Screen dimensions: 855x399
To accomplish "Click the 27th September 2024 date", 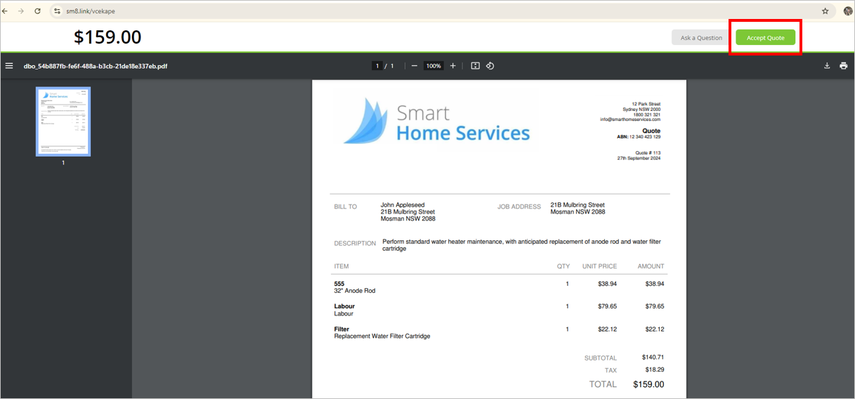I will pyautogui.click(x=639, y=158).
